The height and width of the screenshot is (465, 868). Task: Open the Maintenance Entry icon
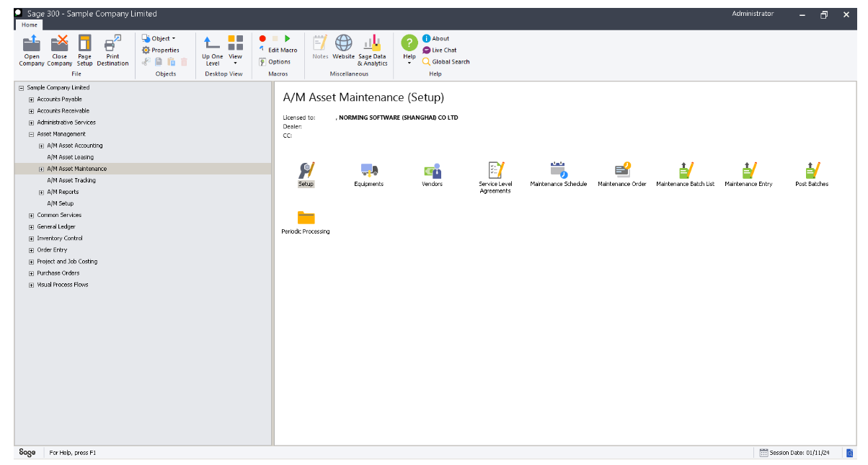748,171
